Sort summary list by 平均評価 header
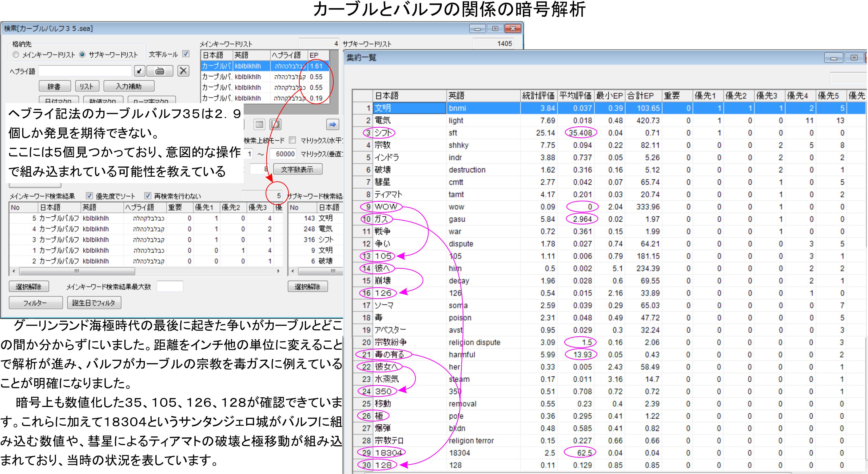This screenshot has width=868, height=474. click(x=575, y=96)
